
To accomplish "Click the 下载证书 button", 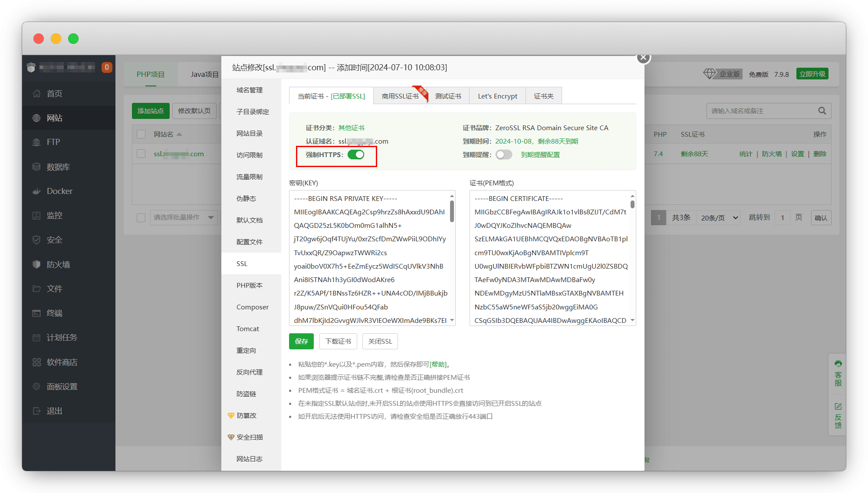I will (338, 342).
